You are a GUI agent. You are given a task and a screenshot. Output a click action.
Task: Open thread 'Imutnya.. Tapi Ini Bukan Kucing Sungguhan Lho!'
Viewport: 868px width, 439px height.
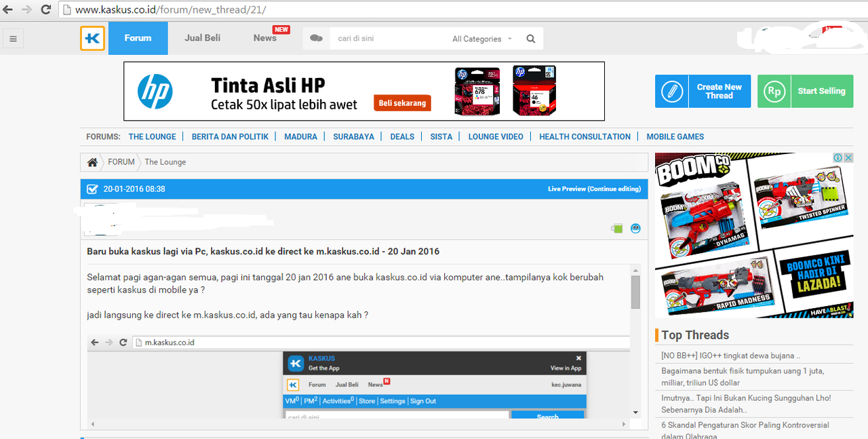[746, 404]
